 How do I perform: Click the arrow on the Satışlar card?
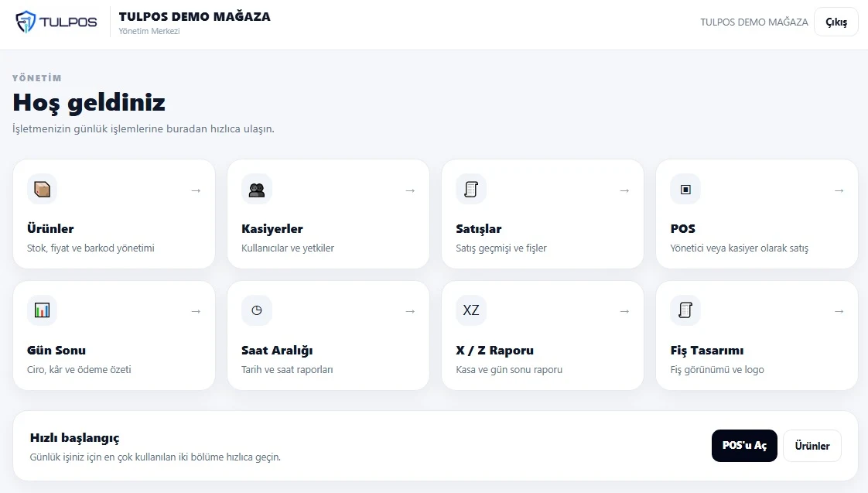click(624, 190)
